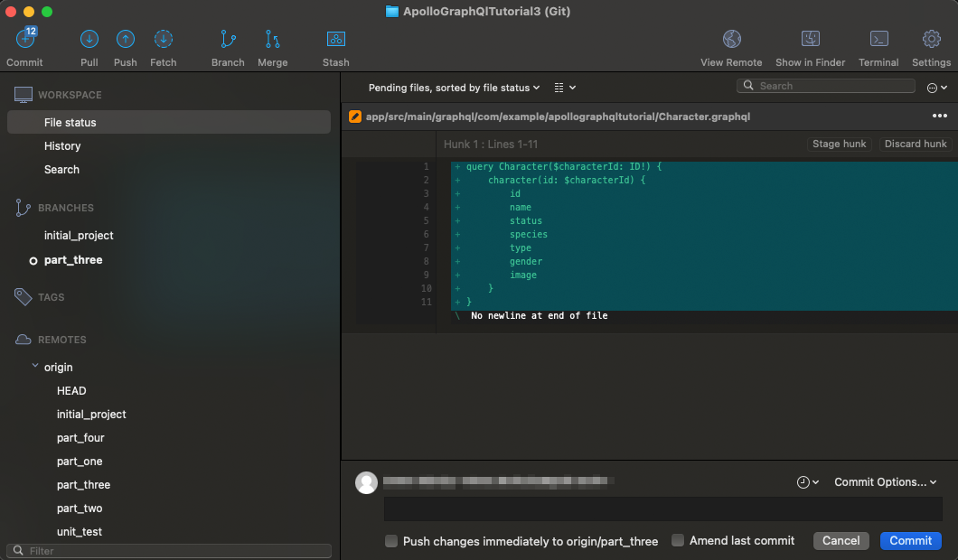Click the commit author avatar
Image resolution: width=958 pixels, height=560 pixels.
(x=367, y=482)
